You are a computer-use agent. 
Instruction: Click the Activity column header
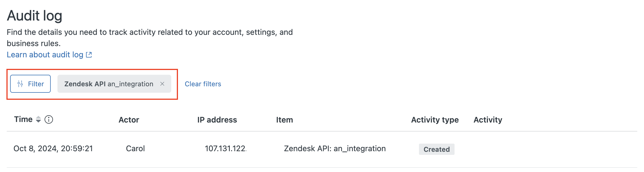click(488, 120)
